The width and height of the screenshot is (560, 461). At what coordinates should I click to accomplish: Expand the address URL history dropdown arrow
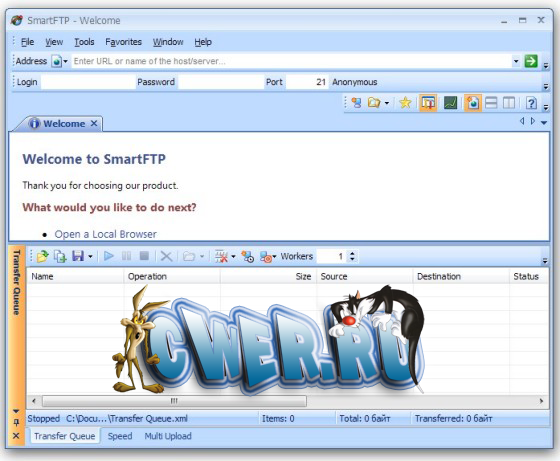[516, 61]
